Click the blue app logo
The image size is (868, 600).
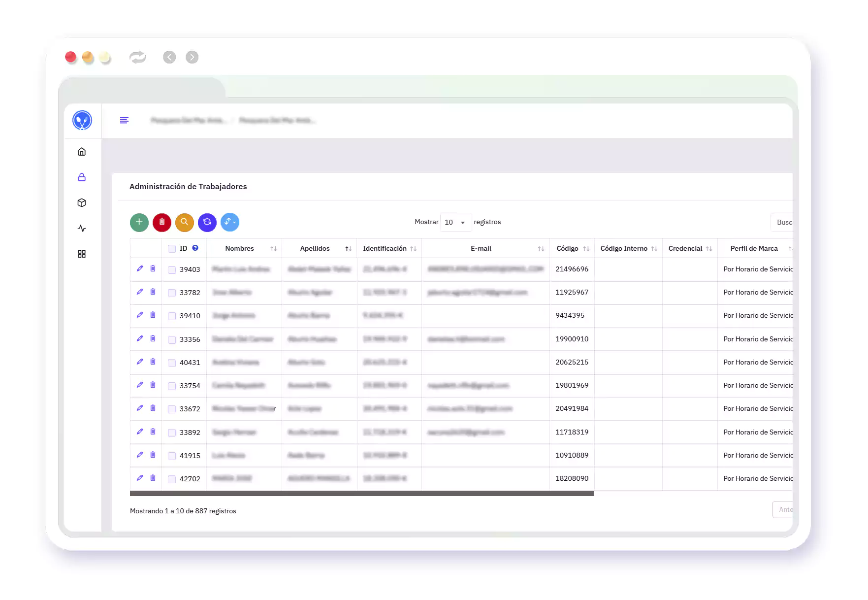coord(82,120)
